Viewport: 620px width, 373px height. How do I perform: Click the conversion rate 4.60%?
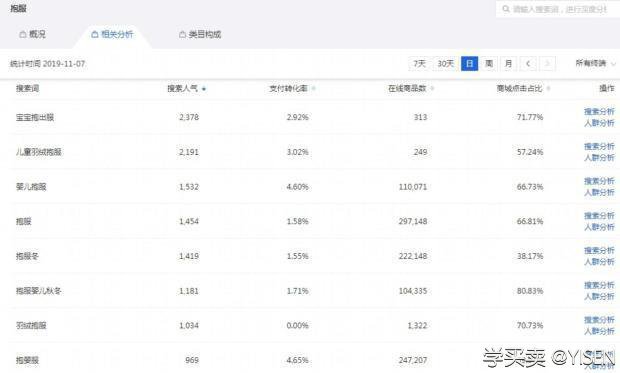[297, 187]
